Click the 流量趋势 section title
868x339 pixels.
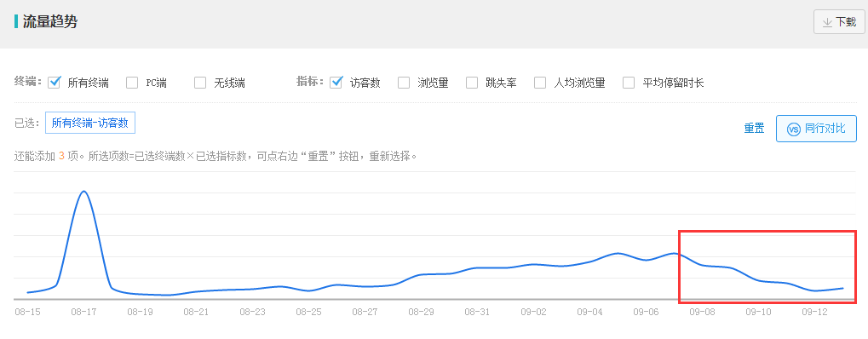coord(49,22)
